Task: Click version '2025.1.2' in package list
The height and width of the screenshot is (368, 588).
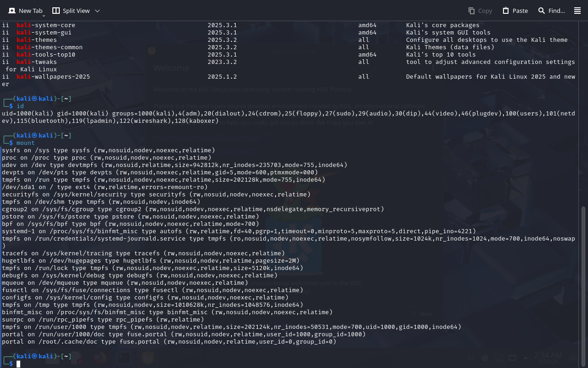Action: [x=222, y=77]
